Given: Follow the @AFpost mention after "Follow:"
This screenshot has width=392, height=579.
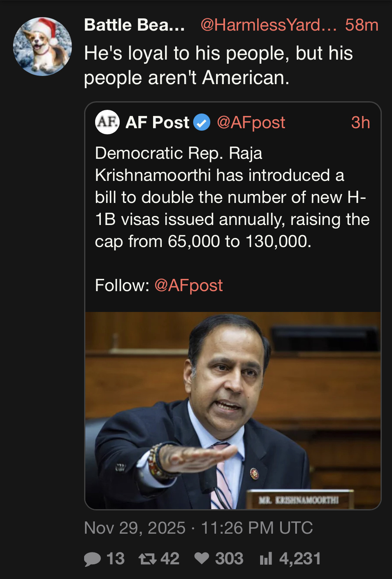Looking at the screenshot, I should (189, 285).
